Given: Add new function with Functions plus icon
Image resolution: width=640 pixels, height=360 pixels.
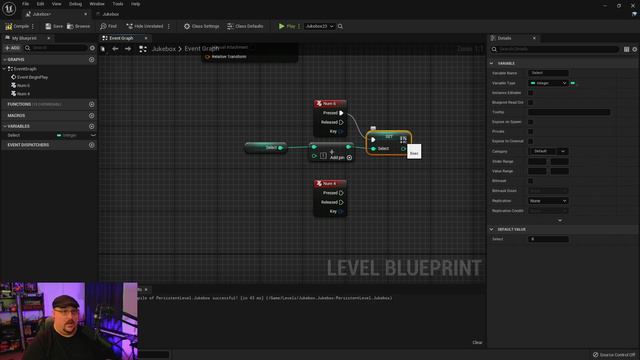Looking at the screenshot, I should coord(91,104).
